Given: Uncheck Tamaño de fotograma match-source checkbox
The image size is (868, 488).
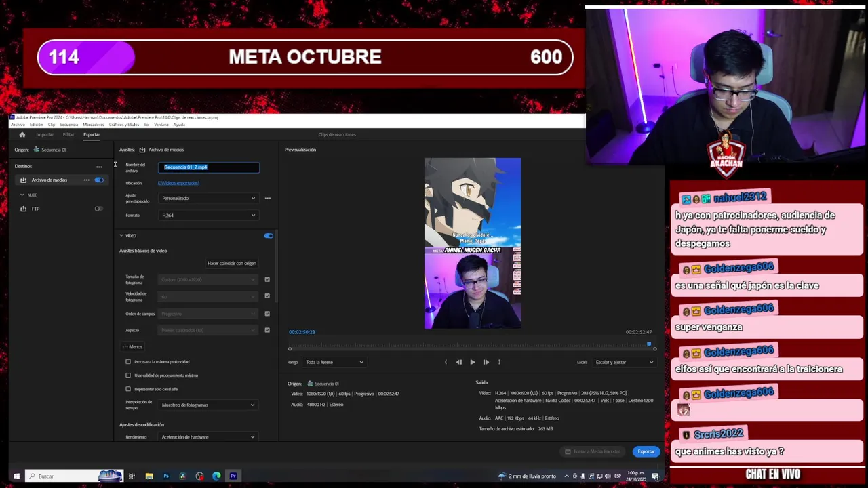Looking at the screenshot, I should click(267, 279).
